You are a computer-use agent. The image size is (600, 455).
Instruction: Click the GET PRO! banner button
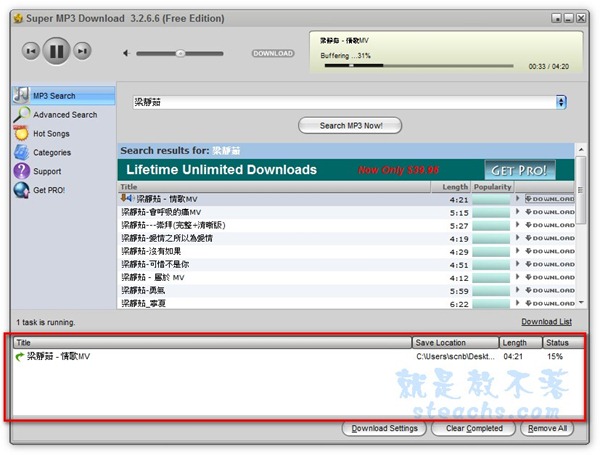click(520, 169)
